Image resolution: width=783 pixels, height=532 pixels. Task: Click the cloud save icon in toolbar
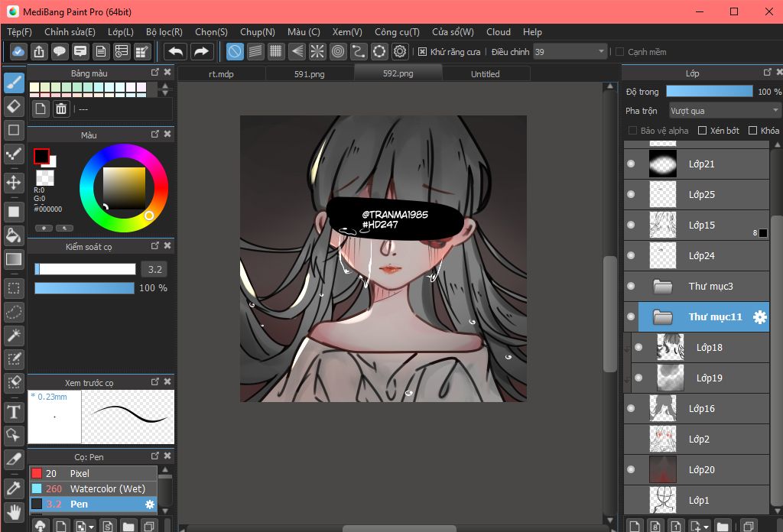[18, 51]
